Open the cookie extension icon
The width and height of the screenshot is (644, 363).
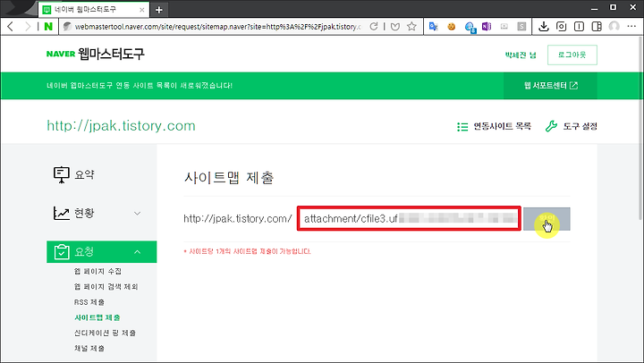click(x=452, y=27)
